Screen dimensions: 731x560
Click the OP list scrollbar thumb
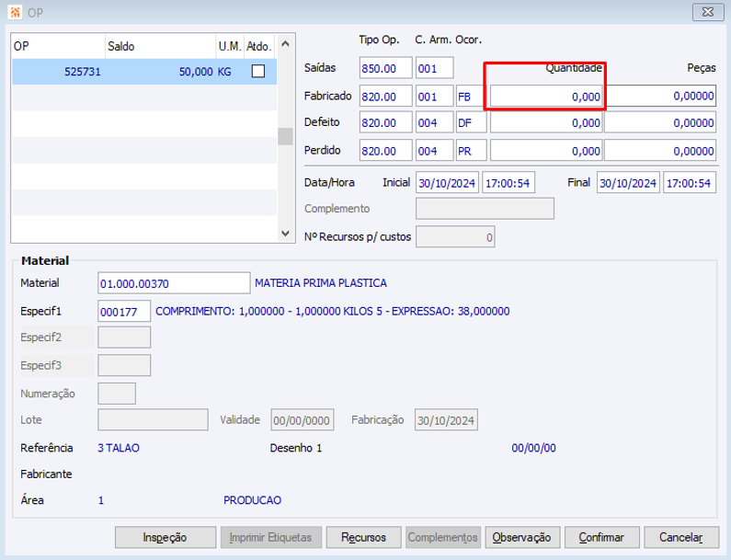(x=286, y=137)
